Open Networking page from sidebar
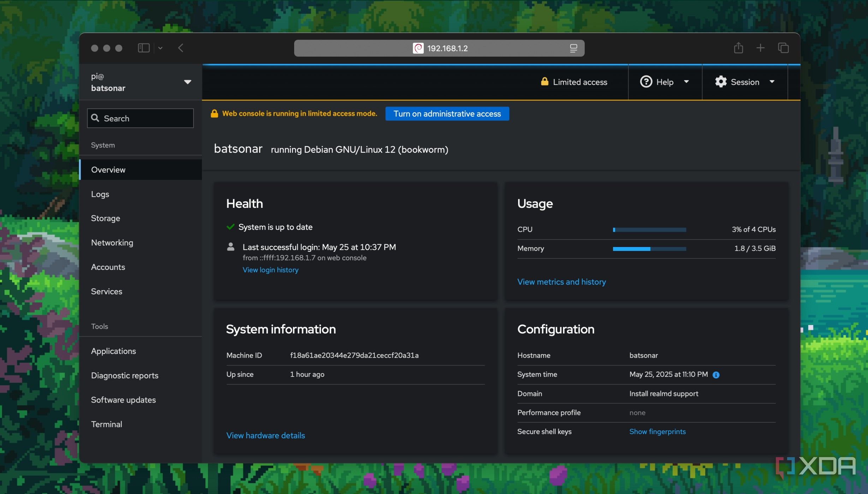Screen dimensions: 868x494 pos(141,243)
